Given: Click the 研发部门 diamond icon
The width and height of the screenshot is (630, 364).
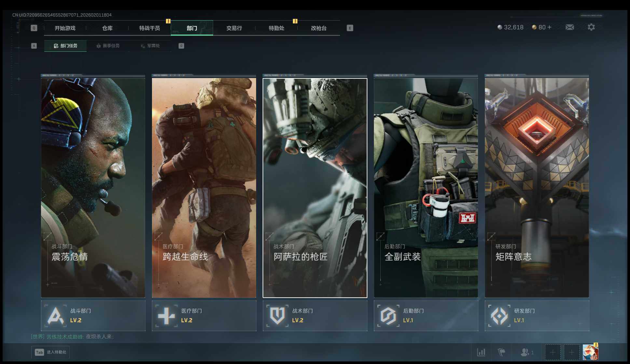Looking at the screenshot, I should pyautogui.click(x=499, y=316).
